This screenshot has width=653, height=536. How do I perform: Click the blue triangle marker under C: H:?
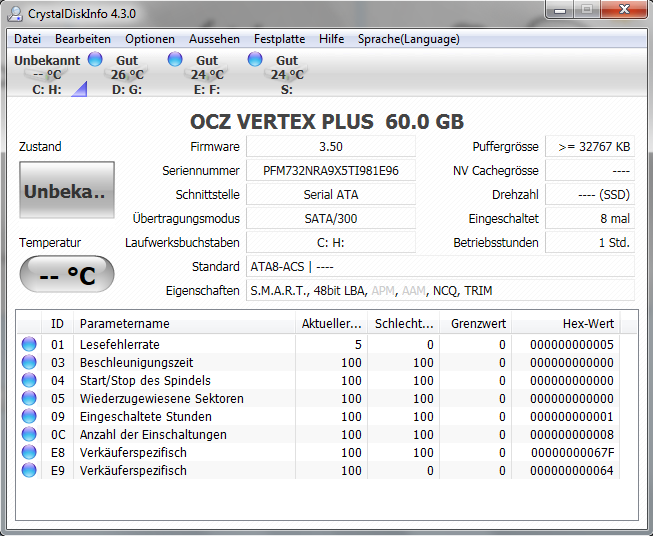pos(81,90)
